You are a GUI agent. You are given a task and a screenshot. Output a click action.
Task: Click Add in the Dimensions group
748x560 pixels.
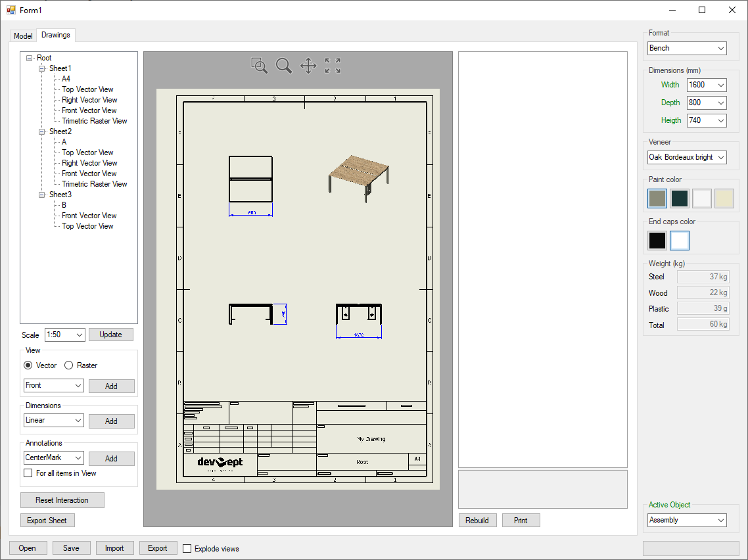[x=111, y=421]
